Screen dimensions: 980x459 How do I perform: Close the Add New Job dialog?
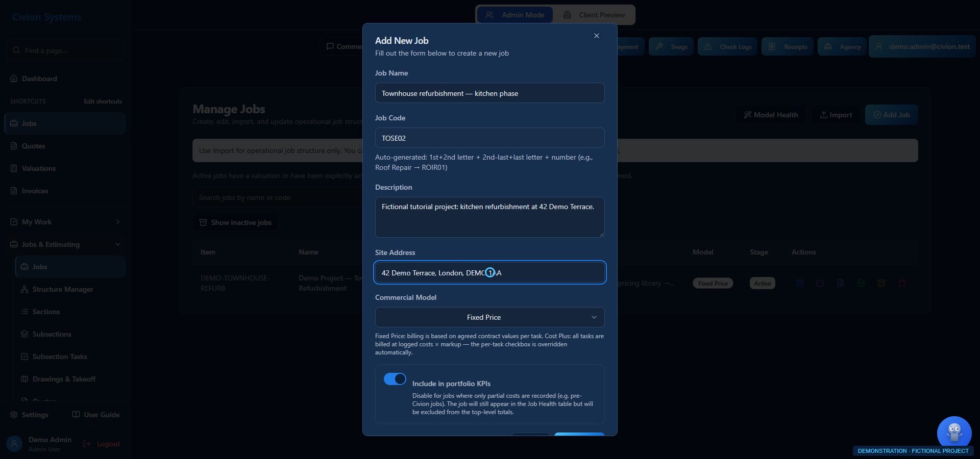tap(596, 36)
